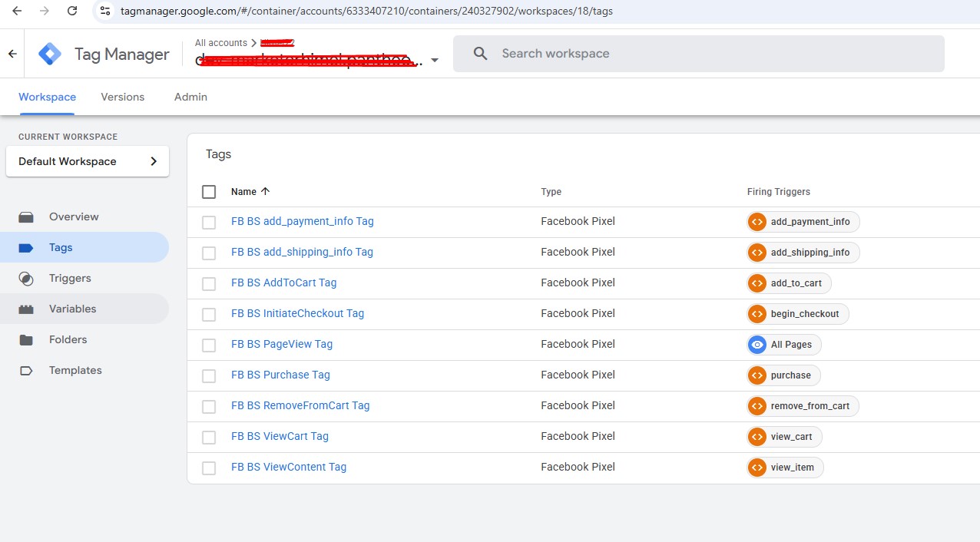Viewport: 980px width, 542px height.
Task: Open Triggers in the sidebar
Action: pyautogui.click(x=70, y=279)
